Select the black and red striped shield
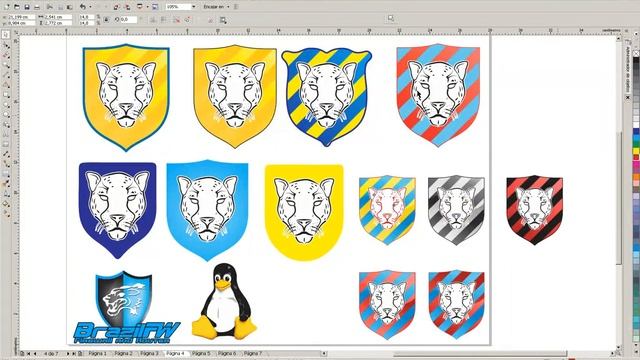This screenshot has height=360, width=640. [535, 210]
